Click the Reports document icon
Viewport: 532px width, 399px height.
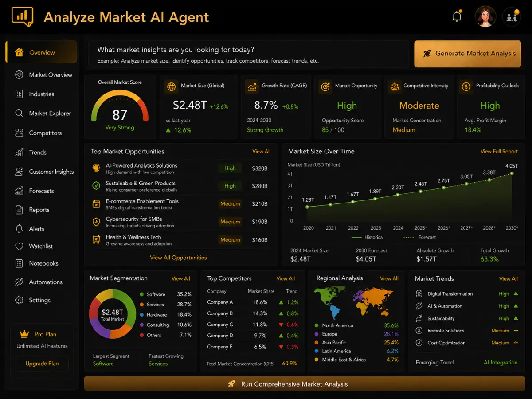click(19, 210)
